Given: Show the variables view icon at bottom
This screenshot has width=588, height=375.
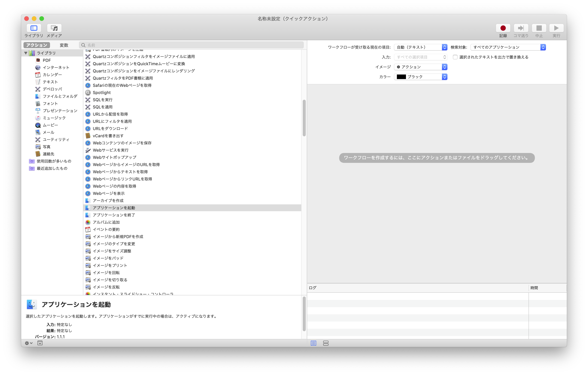Looking at the screenshot, I should 325,343.
